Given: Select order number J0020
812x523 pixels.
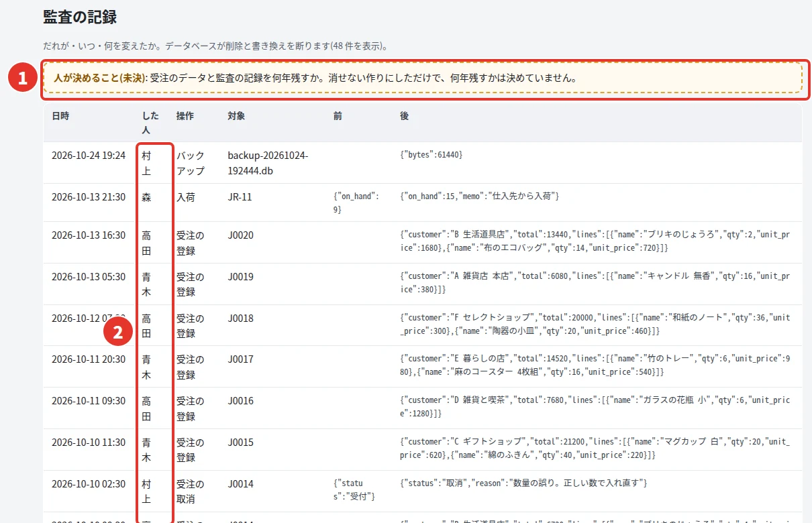Looking at the screenshot, I should tap(241, 235).
